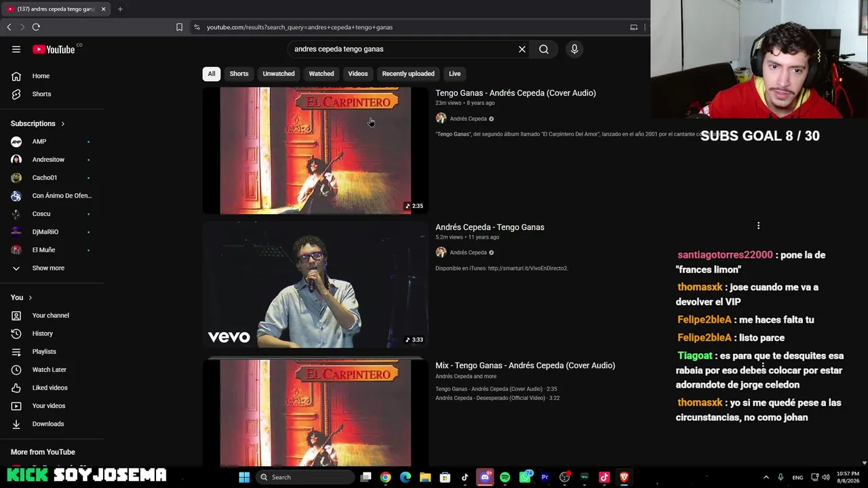Focus the YouTube search input field
This screenshot has height=488, width=868.
coord(403,49)
